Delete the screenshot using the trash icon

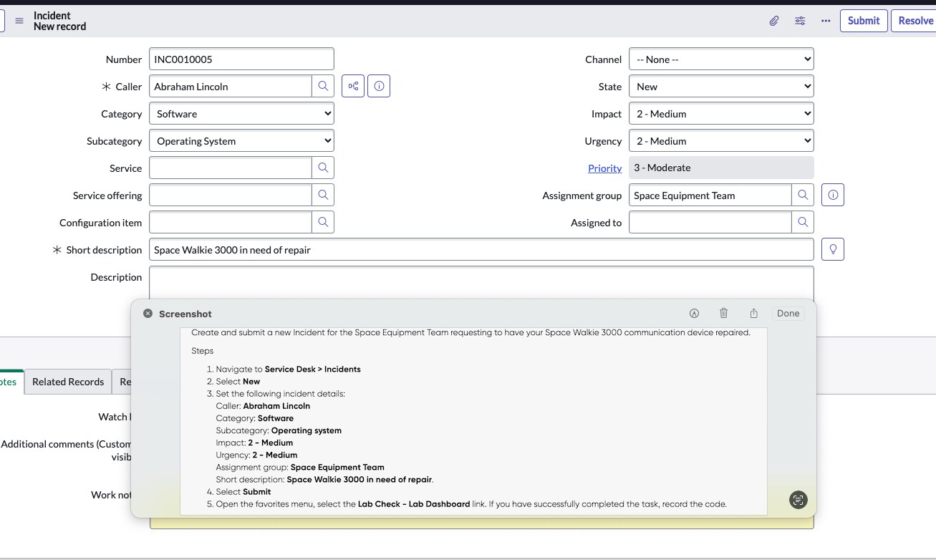tap(723, 313)
